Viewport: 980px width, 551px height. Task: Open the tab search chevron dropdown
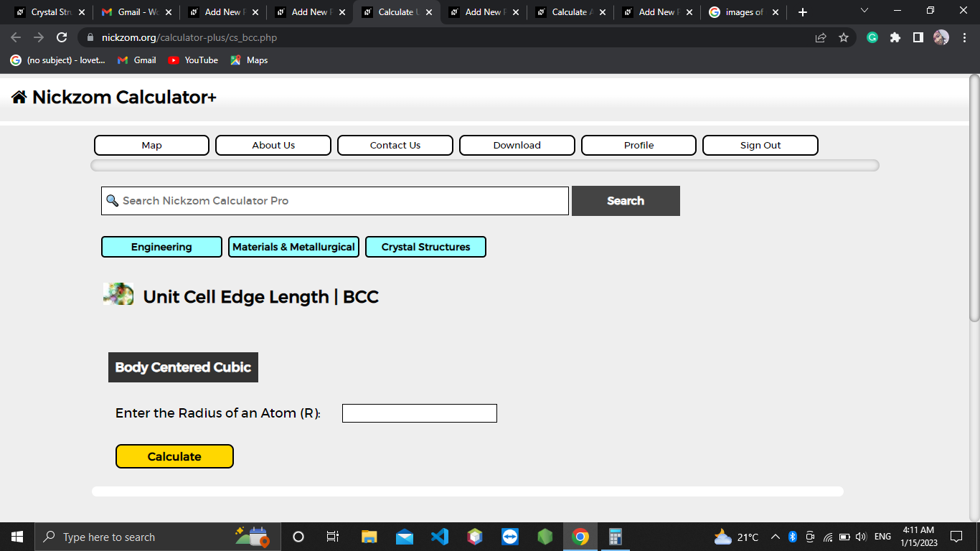point(864,11)
